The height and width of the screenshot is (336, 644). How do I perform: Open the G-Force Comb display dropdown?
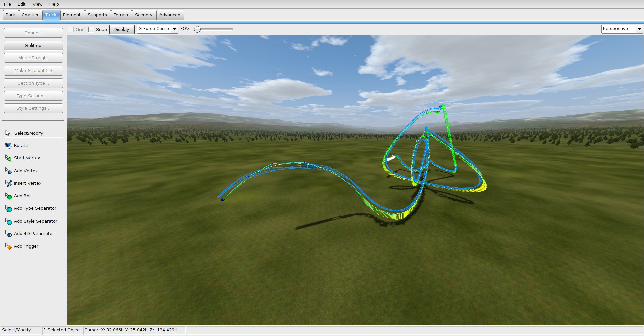pos(174,29)
